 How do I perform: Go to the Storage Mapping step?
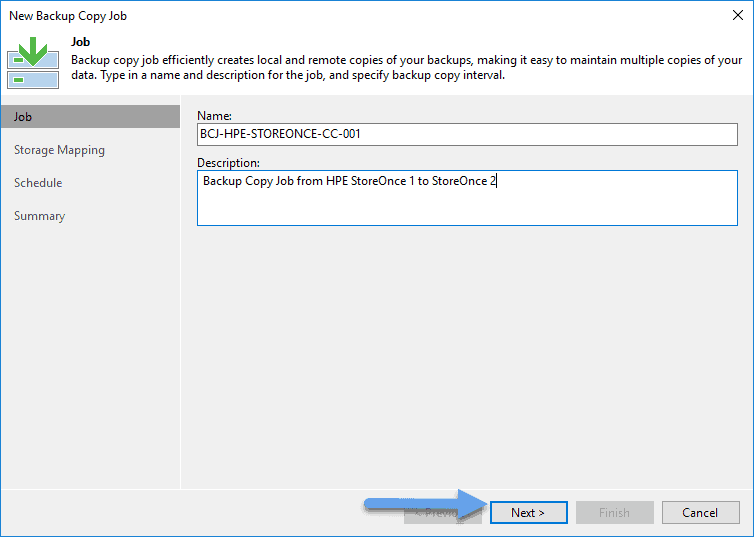[59, 150]
